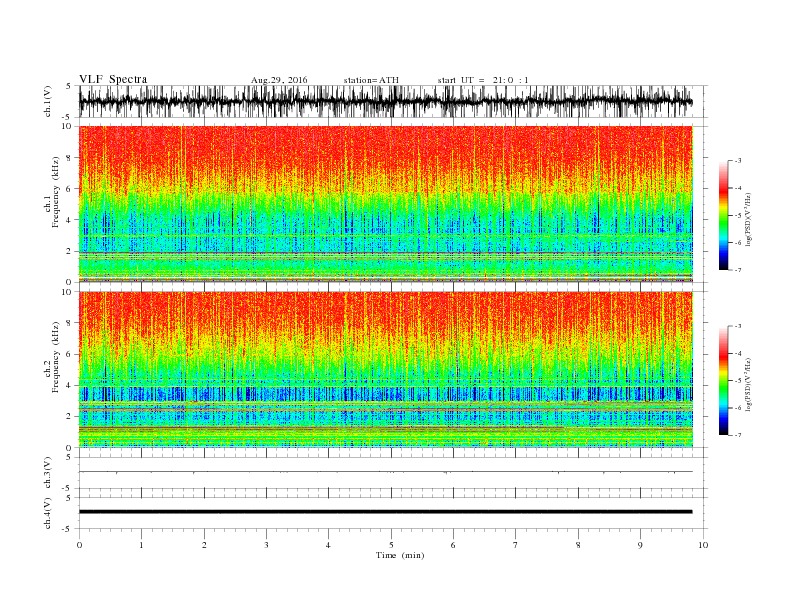Click the "-5" tick on ch.1 color bar
The width and height of the screenshot is (792, 612).
tap(737, 216)
